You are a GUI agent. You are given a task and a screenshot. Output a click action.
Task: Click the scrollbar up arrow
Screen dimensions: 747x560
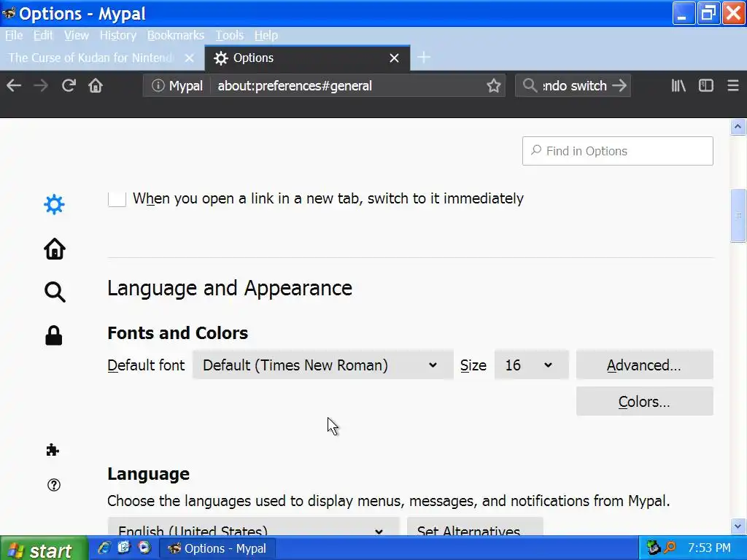[x=738, y=127]
